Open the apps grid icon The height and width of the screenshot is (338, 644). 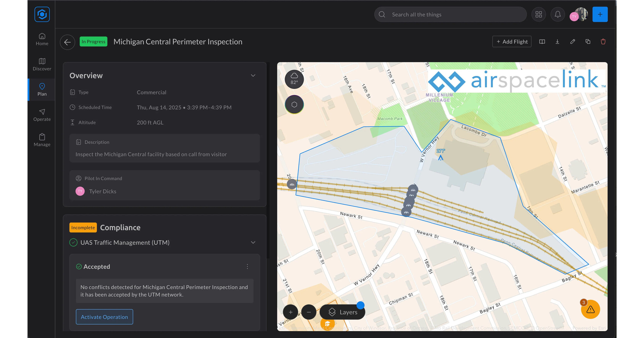(539, 15)
